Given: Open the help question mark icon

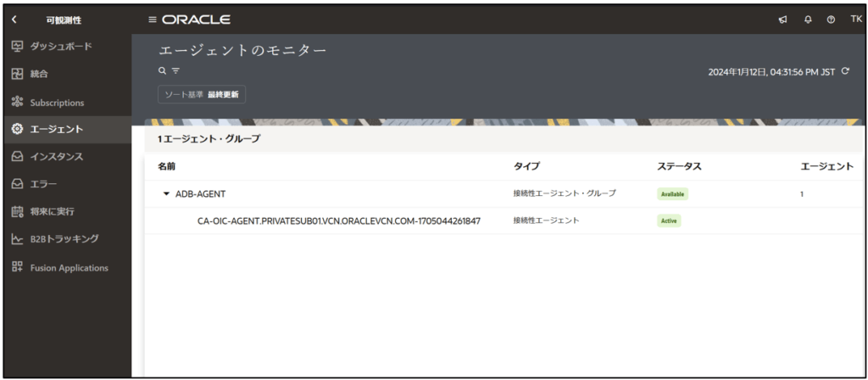Looking at the screenshot, I should click(x=831, y=20).
